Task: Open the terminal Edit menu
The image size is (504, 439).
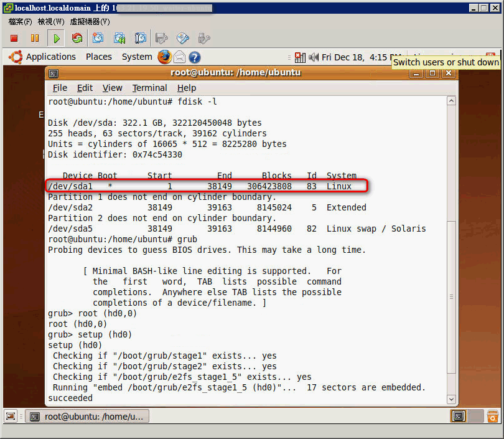Action: 85,88
